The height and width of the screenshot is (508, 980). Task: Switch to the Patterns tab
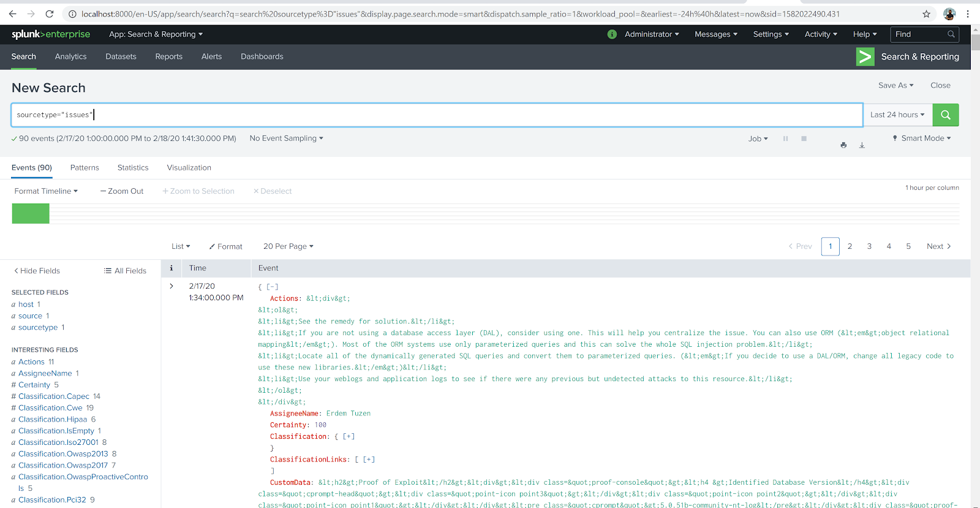(85, 168)
